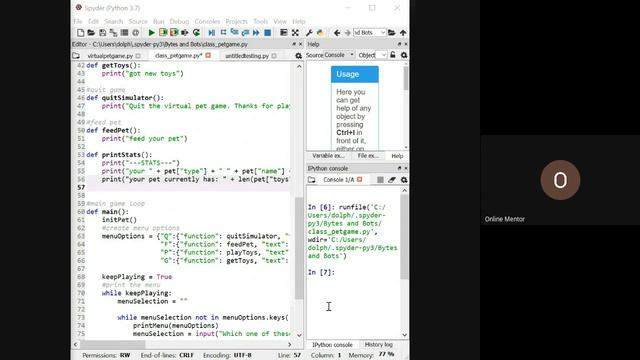Run current cell and advance to next

174,33
